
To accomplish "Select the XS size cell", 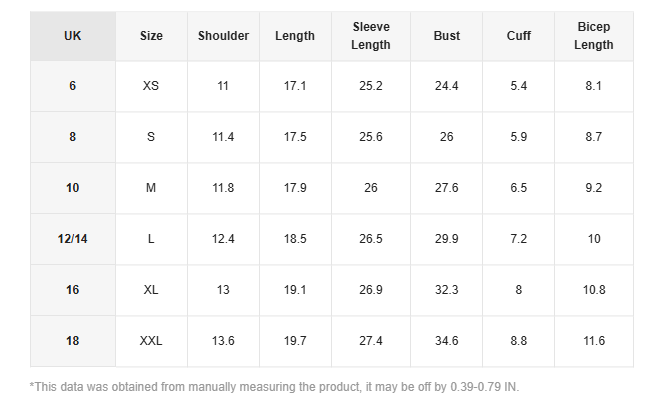I will pyautogui.click(x=151, y=86).
